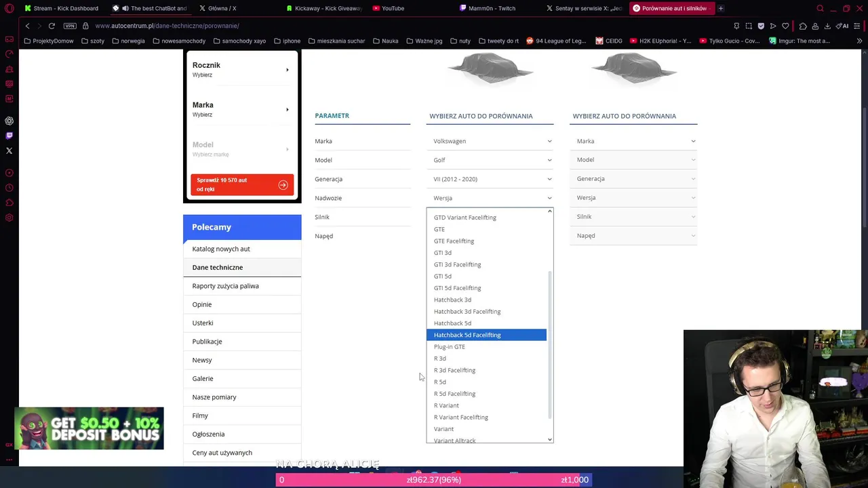Open the X sidebar icon

(x=9, y=150)
